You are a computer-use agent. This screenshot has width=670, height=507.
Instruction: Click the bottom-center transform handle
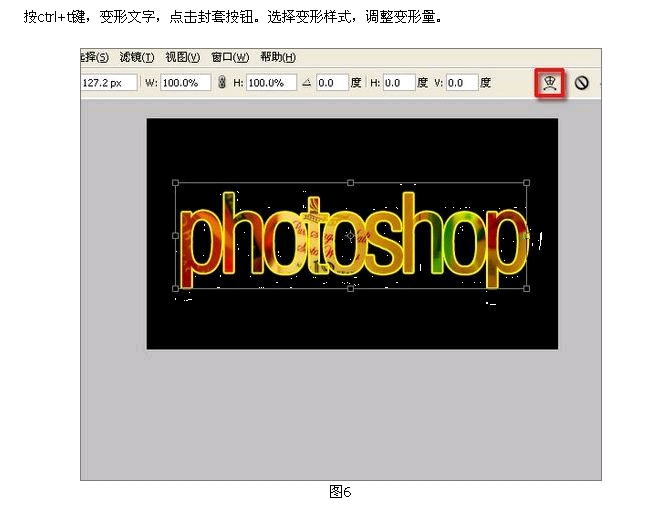pos(350,289)
